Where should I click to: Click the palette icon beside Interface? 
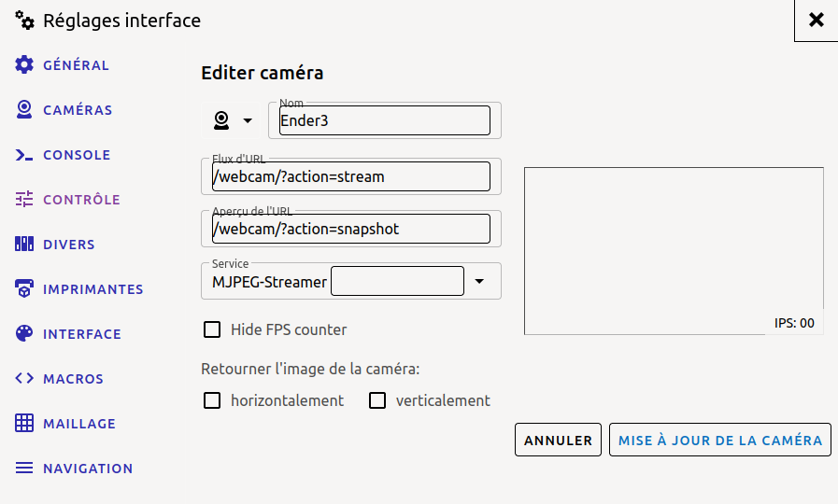click(x=24, y=334)
